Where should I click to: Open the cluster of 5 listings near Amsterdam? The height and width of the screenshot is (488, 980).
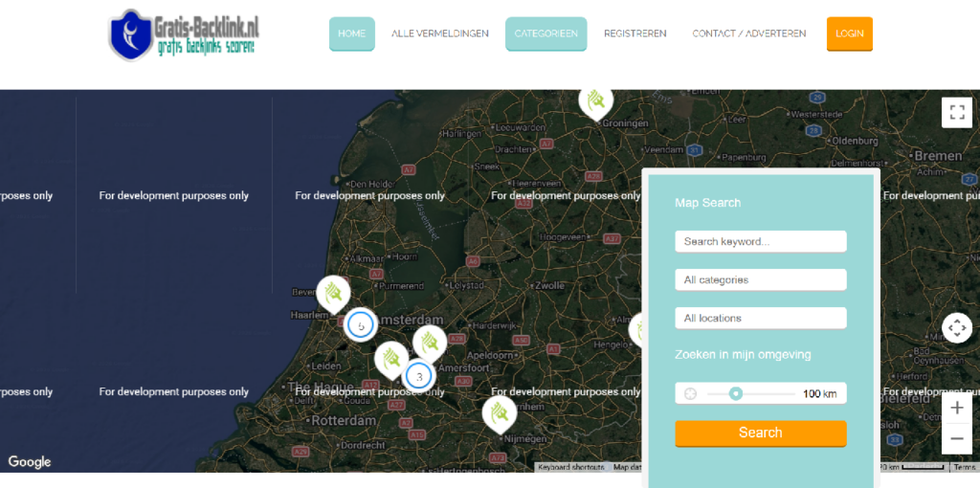click(x=361, y=325)
